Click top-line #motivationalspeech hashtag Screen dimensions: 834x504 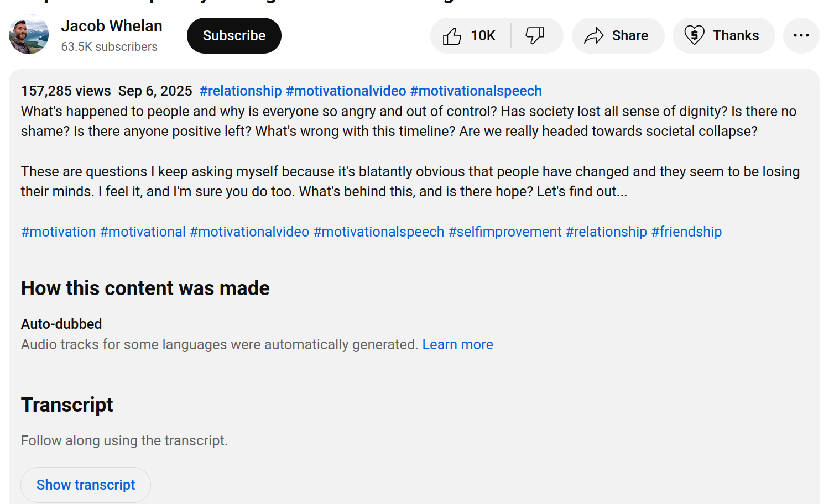pyautogui.click(x=476, y=91)
